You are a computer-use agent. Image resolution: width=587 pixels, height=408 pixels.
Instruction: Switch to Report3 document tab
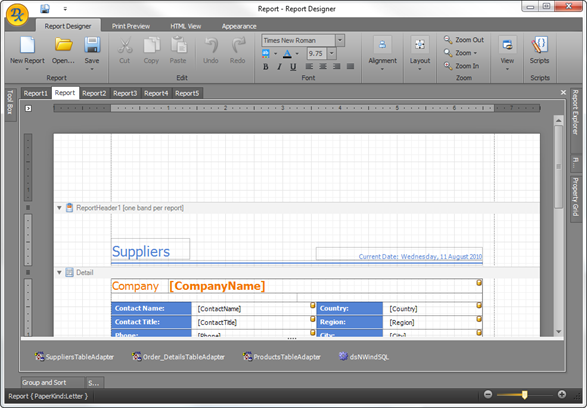(125, 93)
